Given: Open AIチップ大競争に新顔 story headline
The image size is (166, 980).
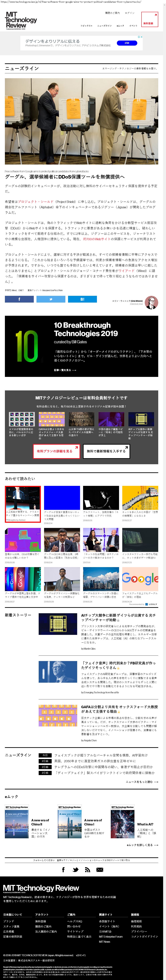Looking at the screenshot, I should coord(118,617).
